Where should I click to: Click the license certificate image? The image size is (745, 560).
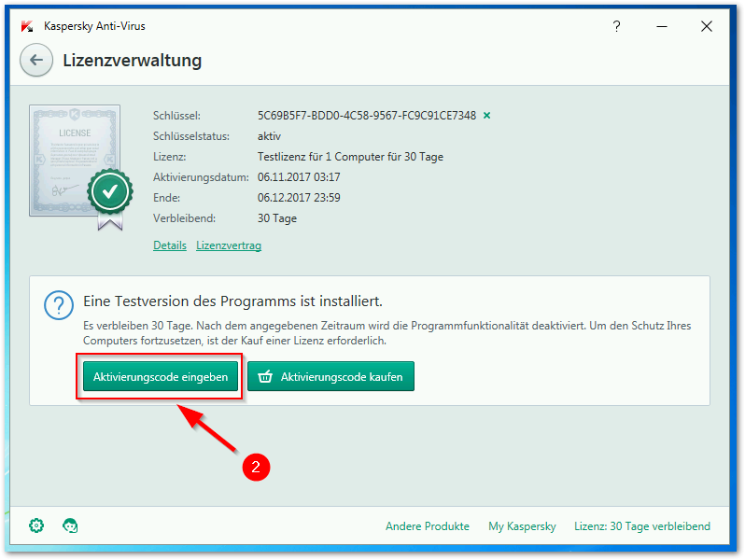pos(81,167)
